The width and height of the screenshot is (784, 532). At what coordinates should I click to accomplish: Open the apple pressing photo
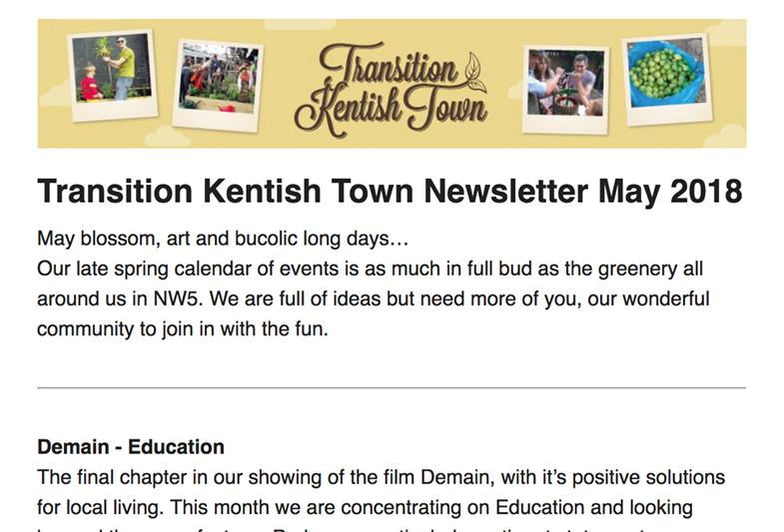click(x=565, y=90)
